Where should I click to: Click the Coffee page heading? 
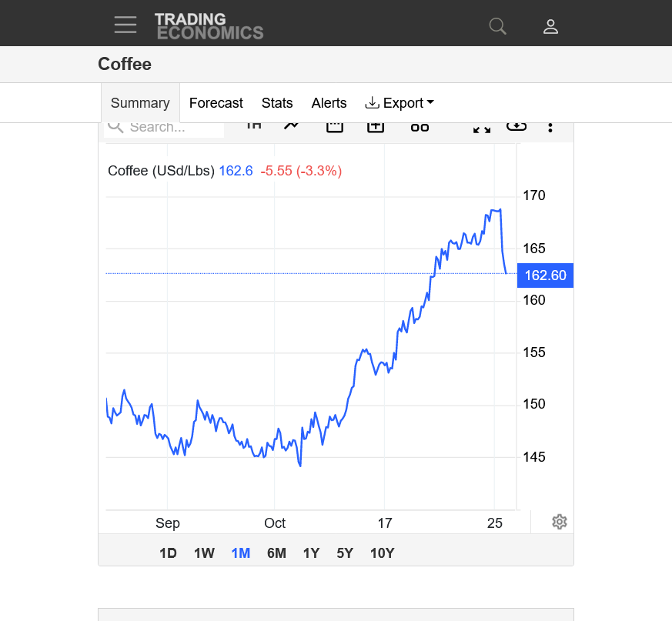coord(125,64)
